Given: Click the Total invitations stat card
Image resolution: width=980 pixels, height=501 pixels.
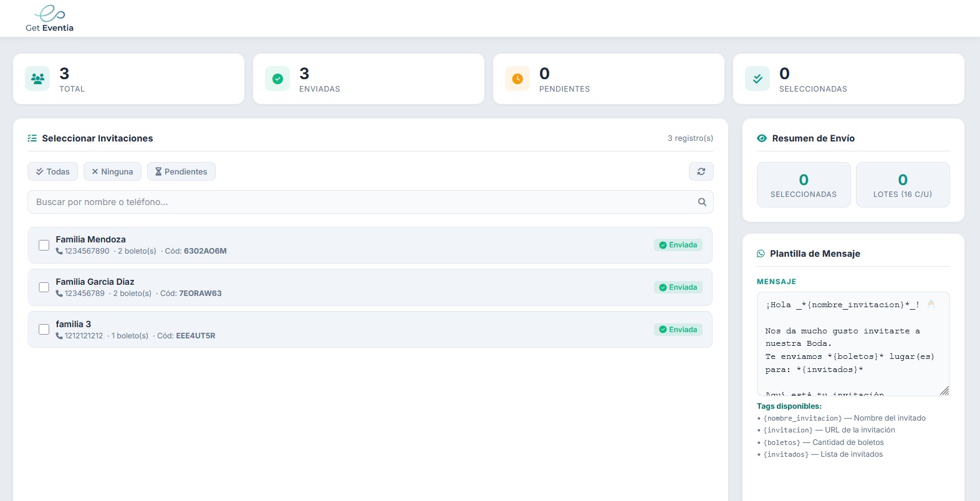Looking at the screenshot, I should tap(128, 79).
